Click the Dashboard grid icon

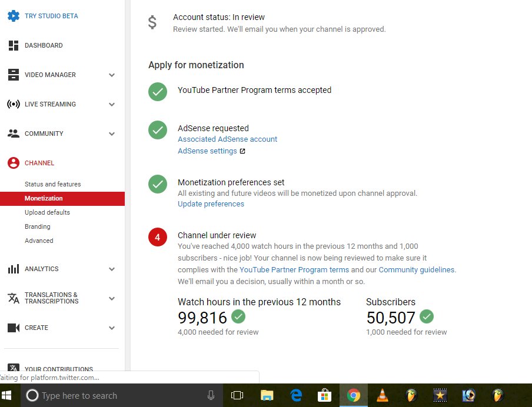pyautogui.click(x=14, y=45)
